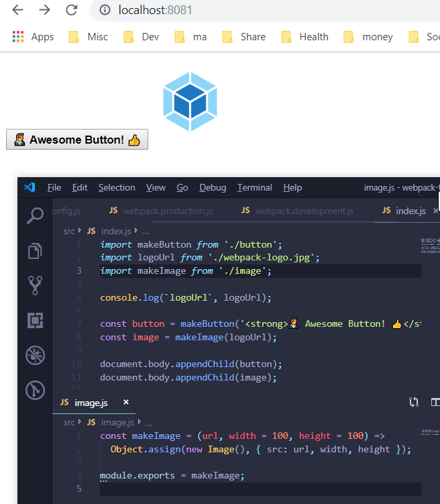
Task: Open the File menu
Action: tap(54, 187)
